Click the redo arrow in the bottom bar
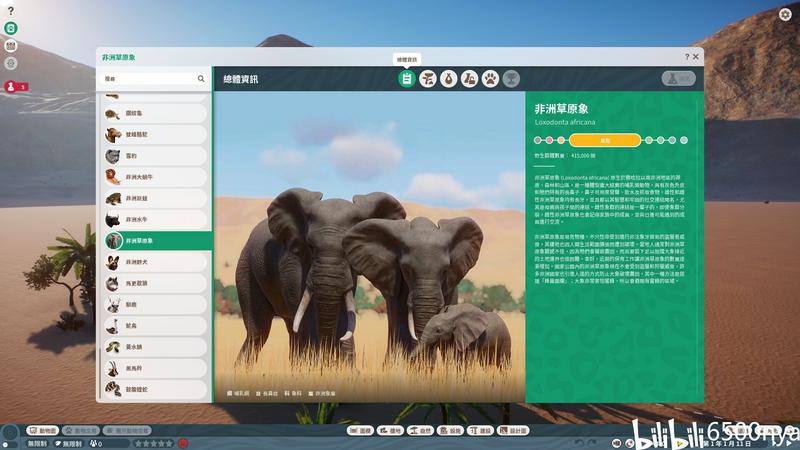This screenshot has height=450, width=800. (x=592, y=443)
